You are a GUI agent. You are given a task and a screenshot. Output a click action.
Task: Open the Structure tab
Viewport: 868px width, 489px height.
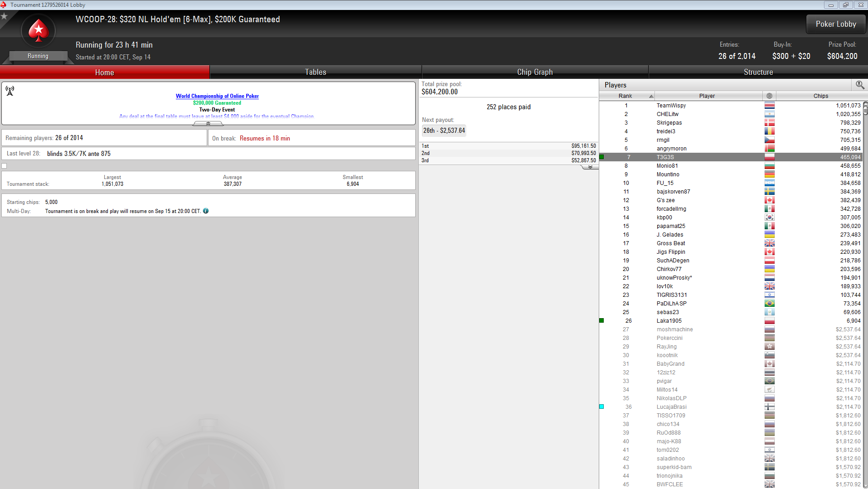click(758, 72)
